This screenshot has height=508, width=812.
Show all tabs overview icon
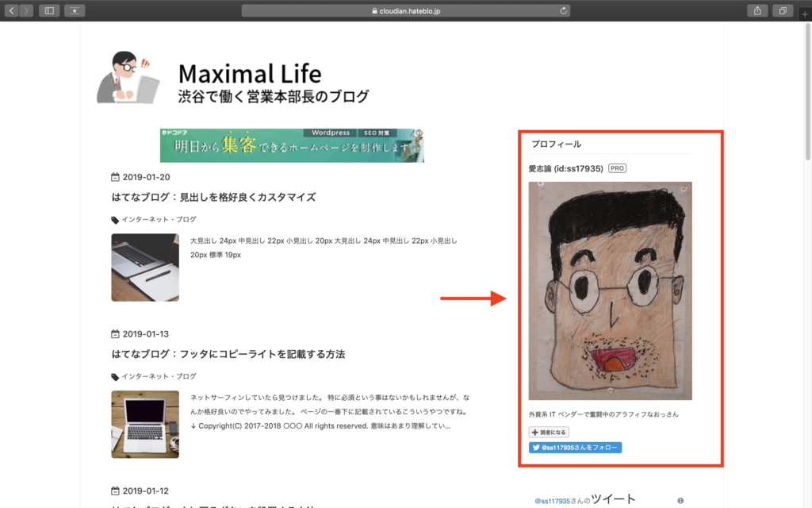coord(783,10)
